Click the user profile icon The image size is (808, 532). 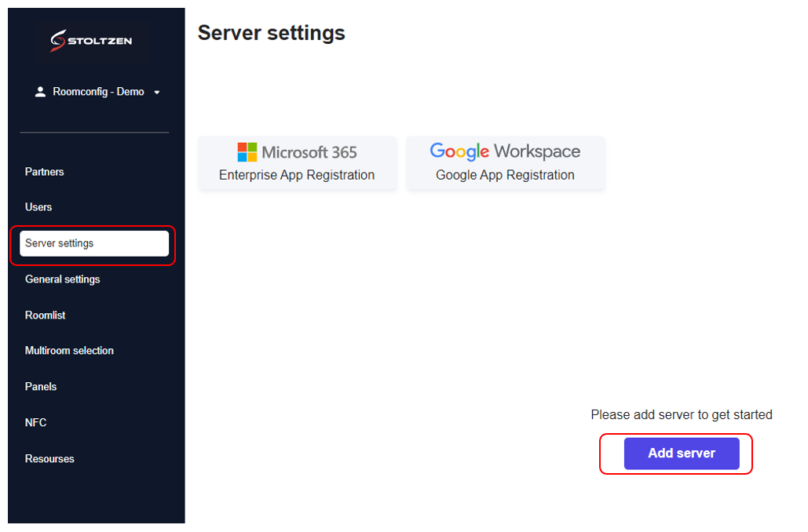[x=40, y=92]
